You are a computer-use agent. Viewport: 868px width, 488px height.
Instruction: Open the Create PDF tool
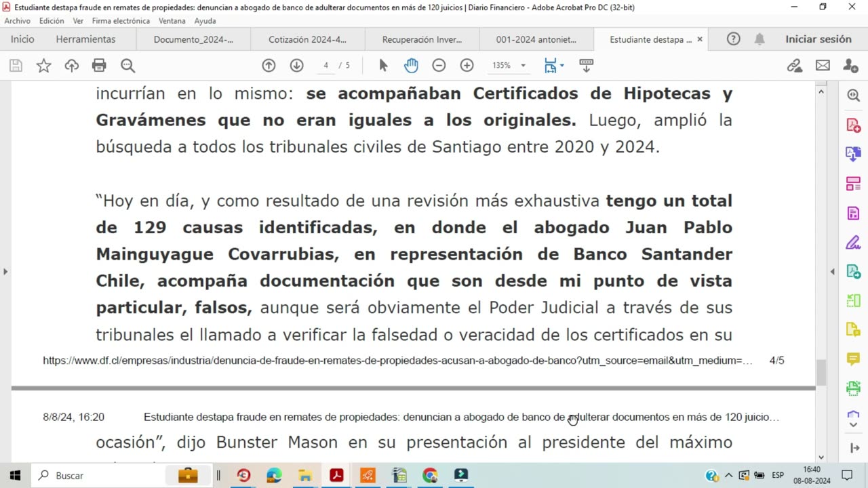[x=853, y=125]
